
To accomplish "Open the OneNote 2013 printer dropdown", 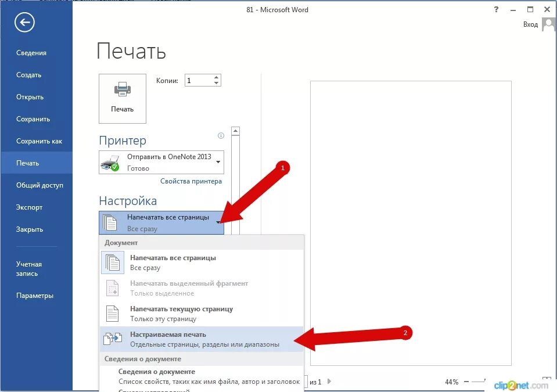I will (161, 162).
